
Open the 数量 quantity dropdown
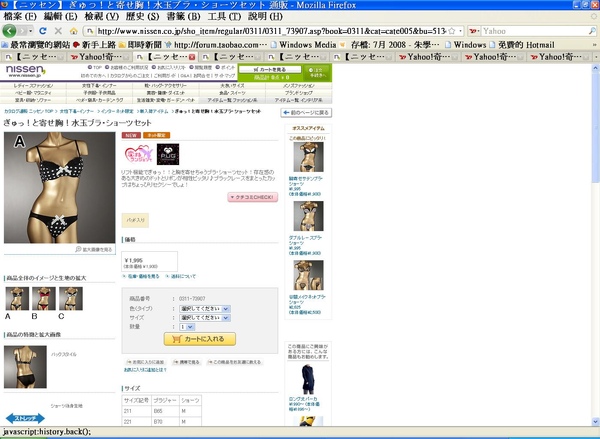[187, 327]
